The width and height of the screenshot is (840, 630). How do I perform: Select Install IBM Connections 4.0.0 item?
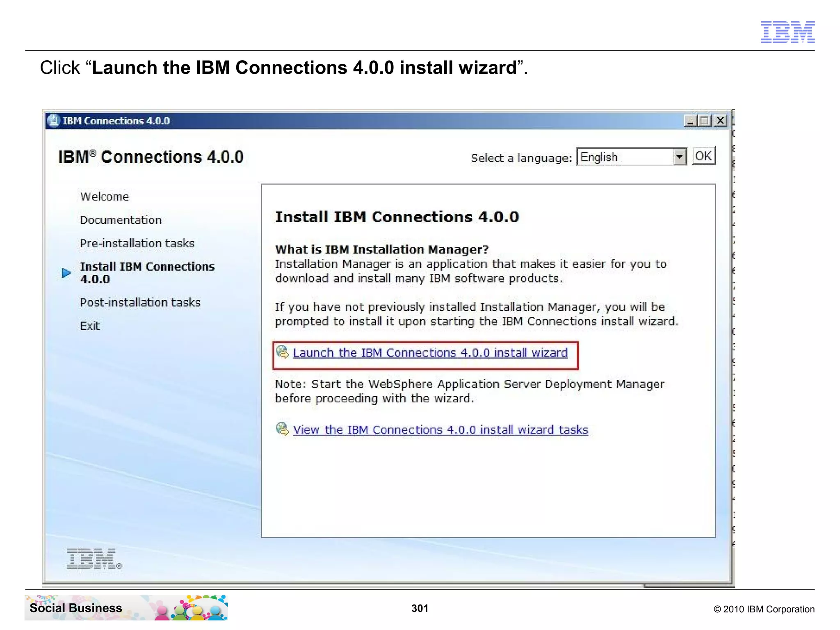[147, 273]
